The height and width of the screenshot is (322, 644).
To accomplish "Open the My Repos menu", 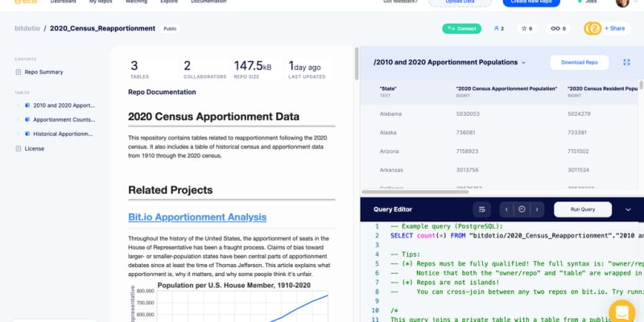I will [101, 2].
